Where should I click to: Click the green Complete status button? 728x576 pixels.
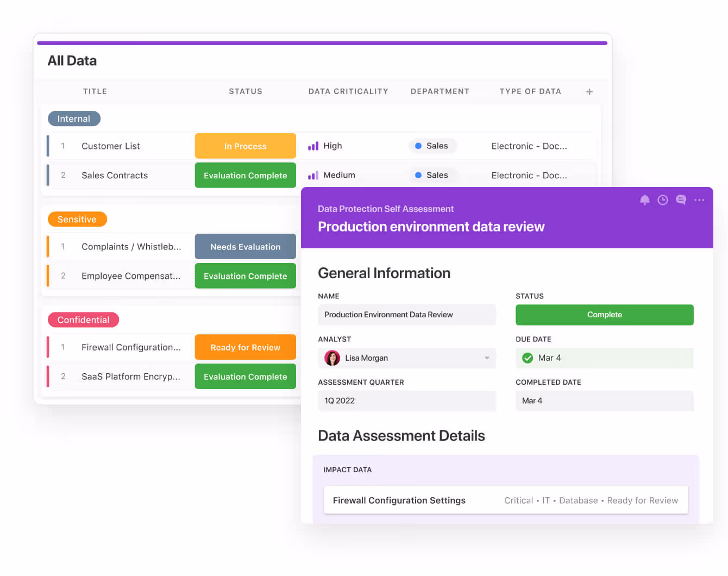pyautogui.click(x=604, y=315)
